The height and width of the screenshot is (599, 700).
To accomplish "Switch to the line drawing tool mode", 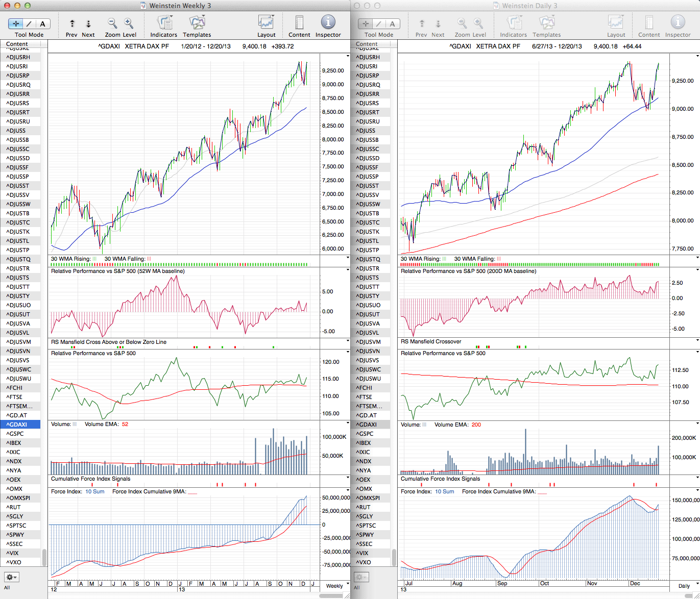I will [x=29, y=23].
